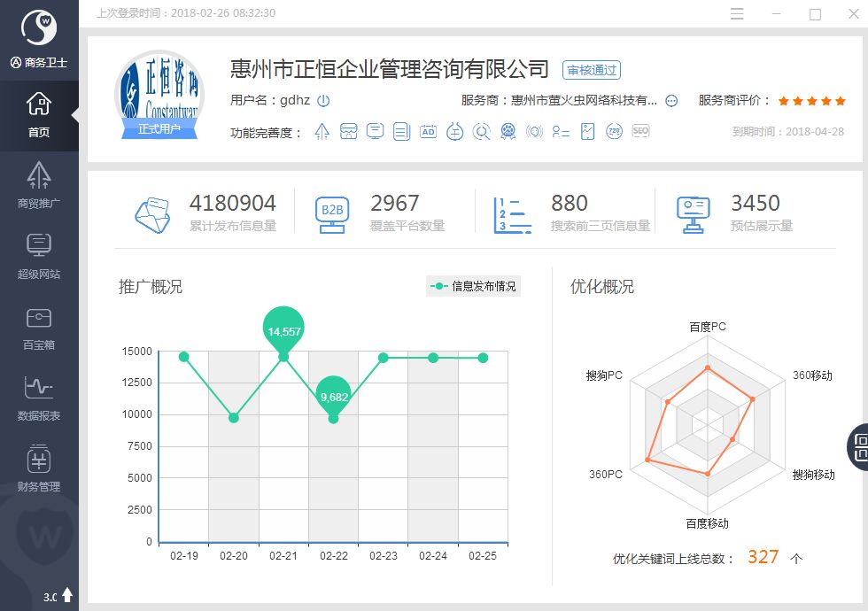Toggle the 信息发布情况 chart legend
This screenshot has width=868, height=611.
click(473, 286)
